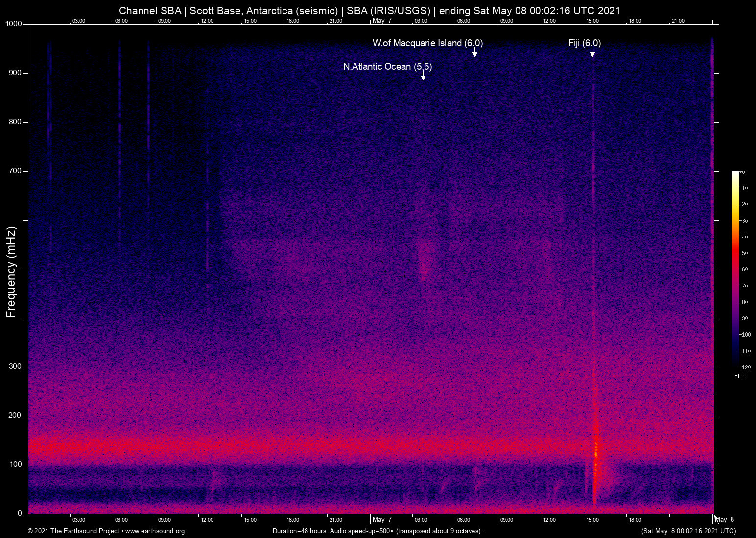
Task: Click the dBFS unit label under color scale
Action: (x=740, y=376)
